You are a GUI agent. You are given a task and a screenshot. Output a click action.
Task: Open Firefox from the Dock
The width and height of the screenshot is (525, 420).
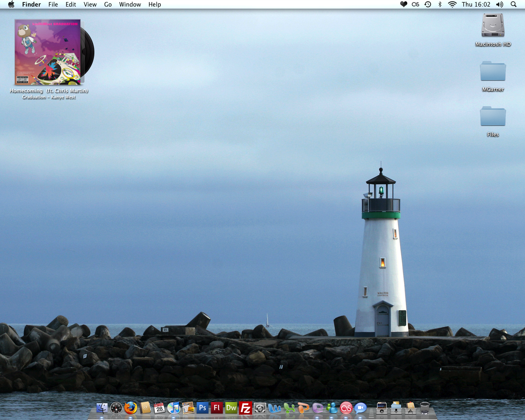tap(131, 408)
